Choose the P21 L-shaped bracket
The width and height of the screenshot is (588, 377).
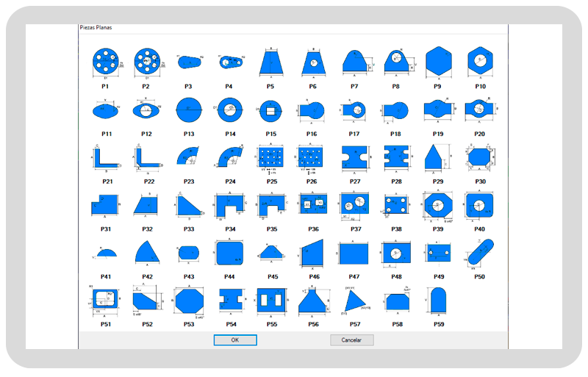104,157
